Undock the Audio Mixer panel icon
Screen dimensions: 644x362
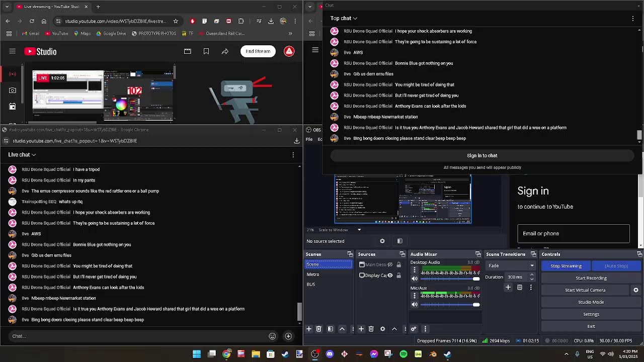tap(478, 254)
